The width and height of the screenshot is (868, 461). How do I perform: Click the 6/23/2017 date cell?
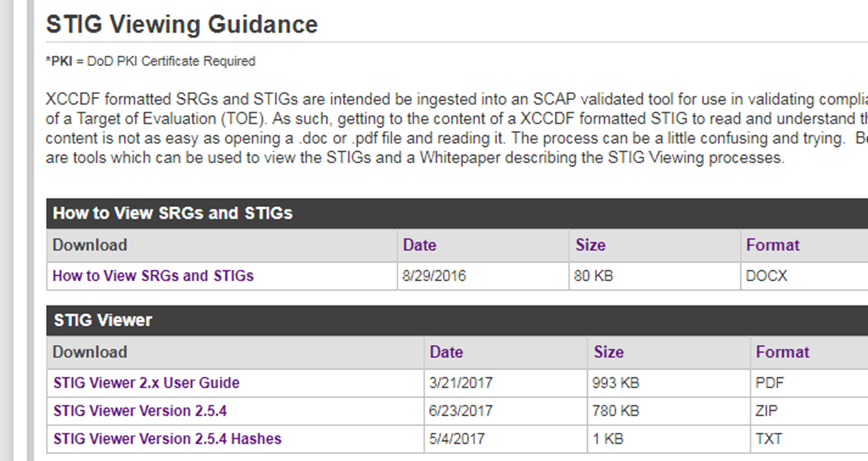461,411
